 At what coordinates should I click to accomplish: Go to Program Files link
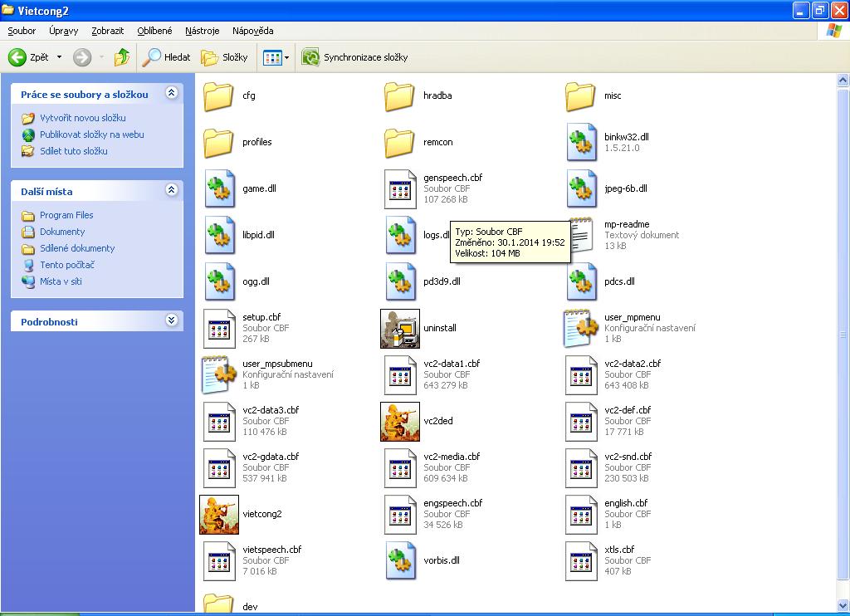pyautogui.click(x=66, y=215)
